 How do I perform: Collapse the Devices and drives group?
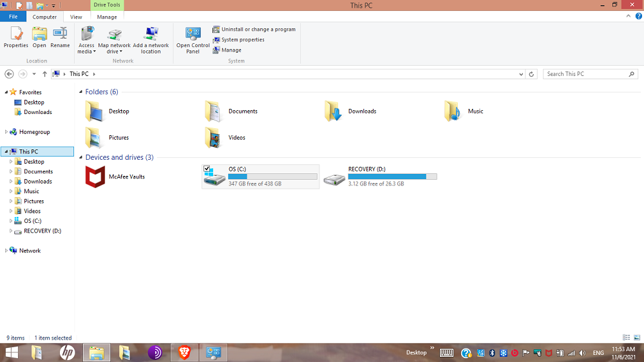click(x=81, y=157)
